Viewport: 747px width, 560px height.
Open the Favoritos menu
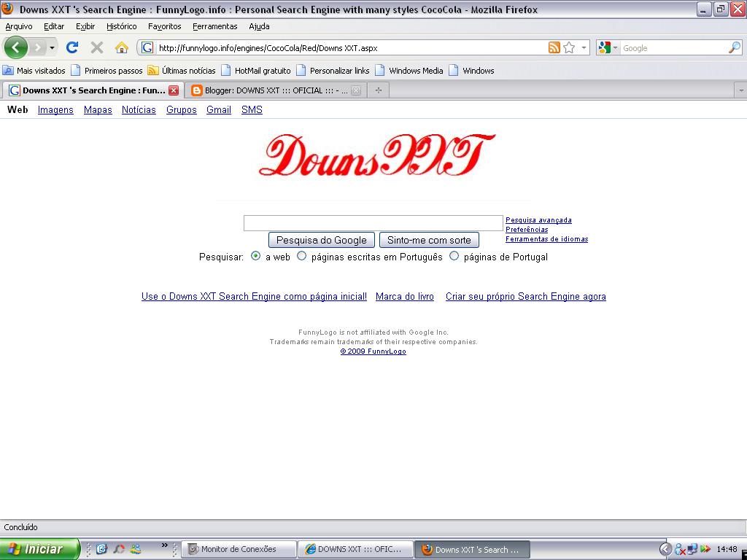(x=164, y=27)
